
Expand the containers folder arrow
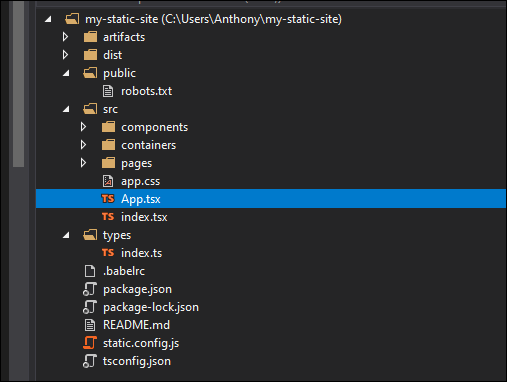tap(83, 145)
